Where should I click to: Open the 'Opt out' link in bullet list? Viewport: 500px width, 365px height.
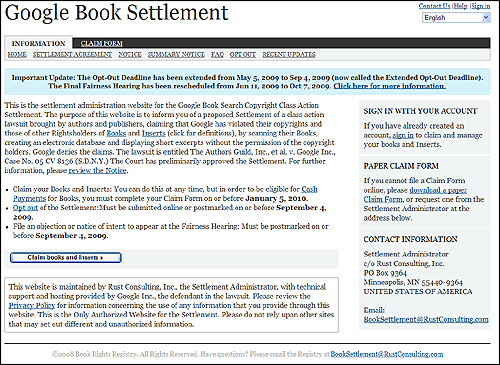coord(25,208)
